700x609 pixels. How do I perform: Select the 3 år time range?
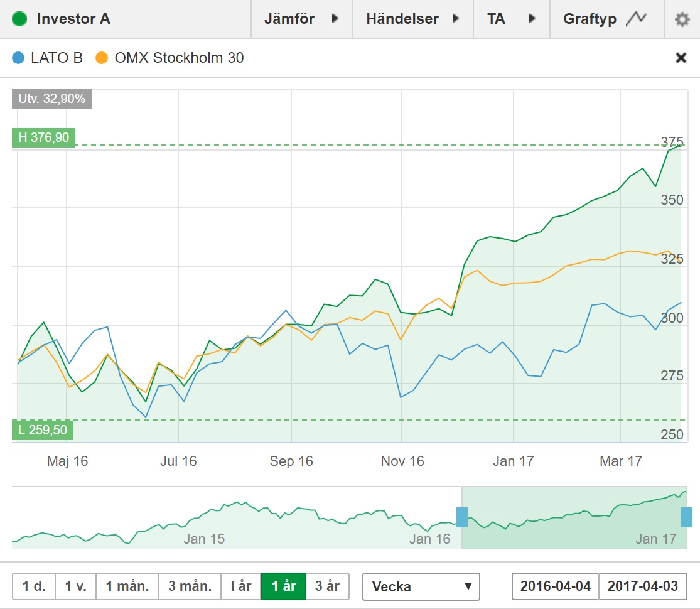coord(327,586)
